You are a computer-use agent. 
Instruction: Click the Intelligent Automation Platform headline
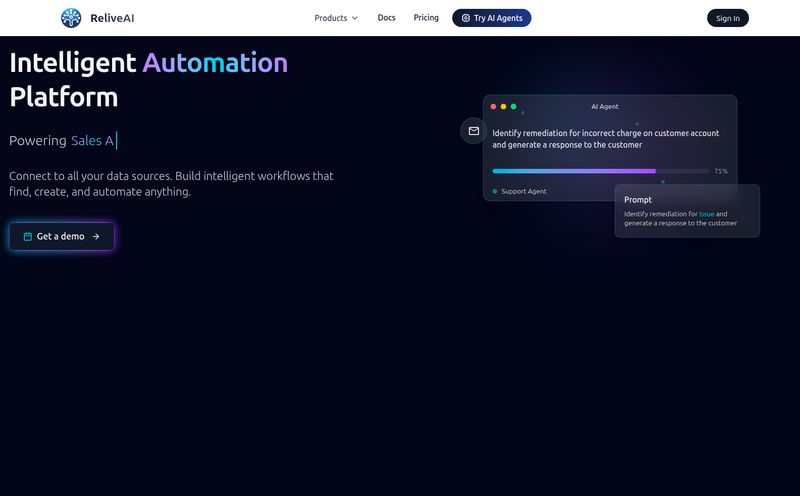coord(148,80)
